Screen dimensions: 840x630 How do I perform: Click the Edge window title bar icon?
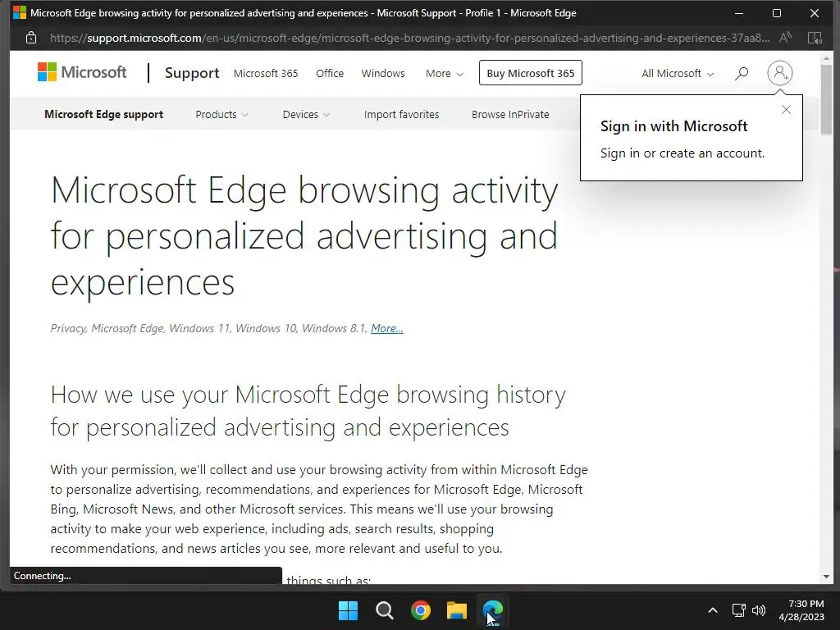coord(20,12)
